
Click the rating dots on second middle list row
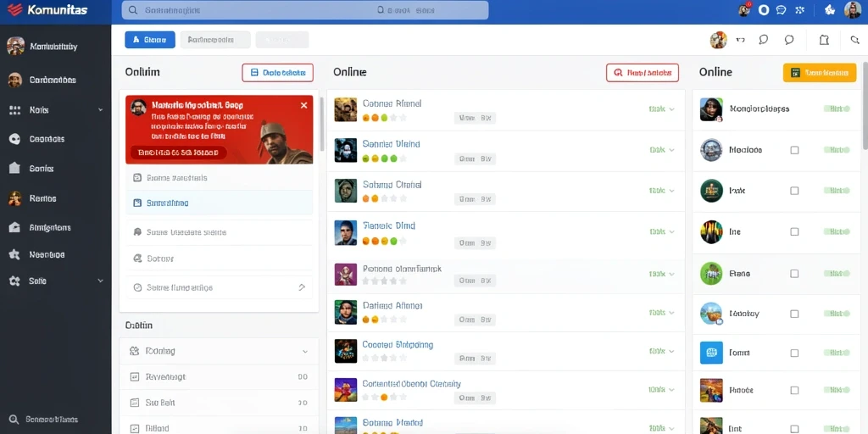[384, 159]
